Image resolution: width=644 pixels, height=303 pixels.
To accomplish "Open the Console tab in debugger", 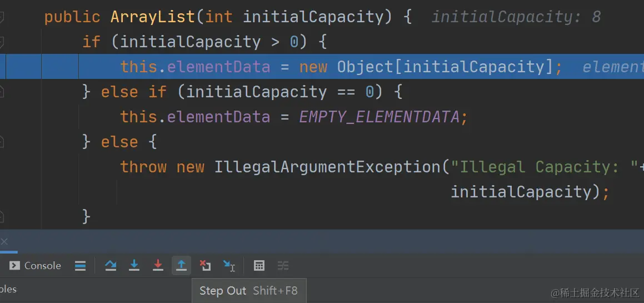I will click(x=35, y=266).
